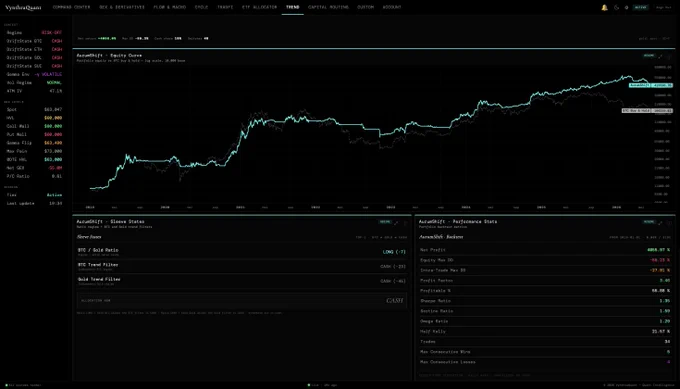Open the Capital Routing tab
680x389 pixels.
[x=328, y=7]
